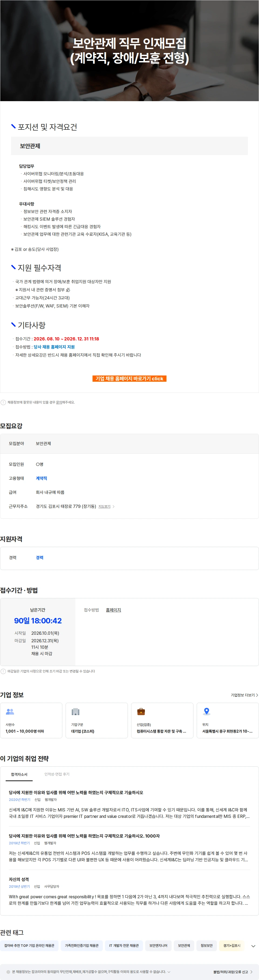Click the arrow icon beside 신고 link
Image resolution: width=259 pixels, height=980 pixels.
251,972
